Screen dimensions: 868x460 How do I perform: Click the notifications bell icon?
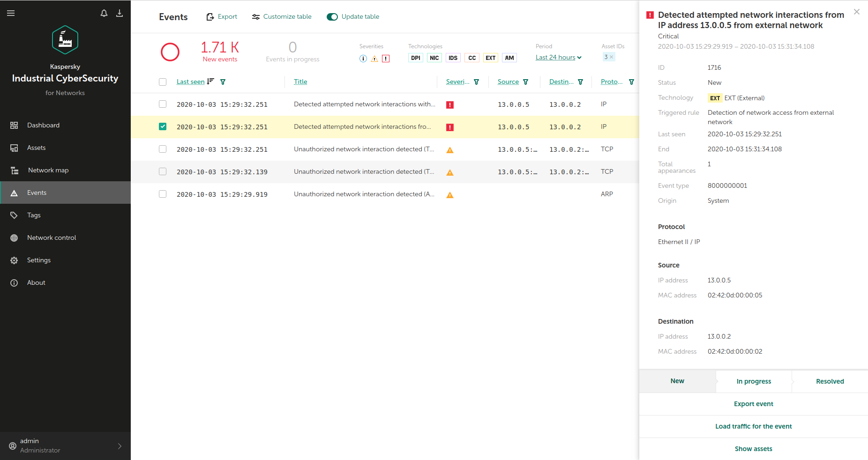[x=104, y=13]
